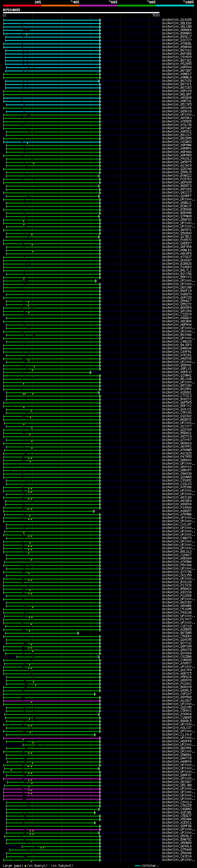Select label UniRef100_A9P1V9
Screen dimensions: 197x868
click(x=177, y=91)
